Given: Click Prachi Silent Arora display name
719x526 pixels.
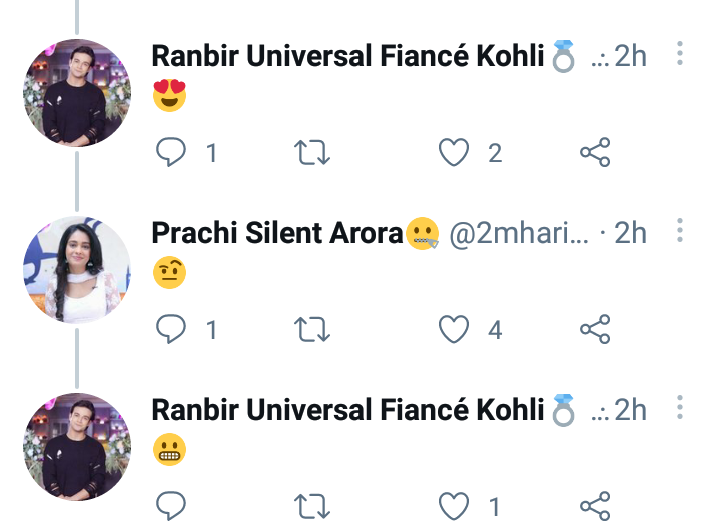Looking at the screenshot, I should 277,233.
